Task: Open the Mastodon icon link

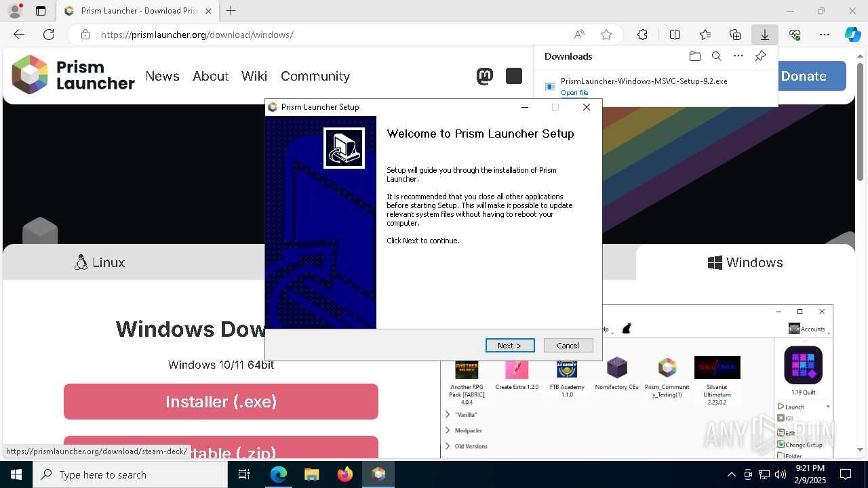Action: click(x=484, y=76)
